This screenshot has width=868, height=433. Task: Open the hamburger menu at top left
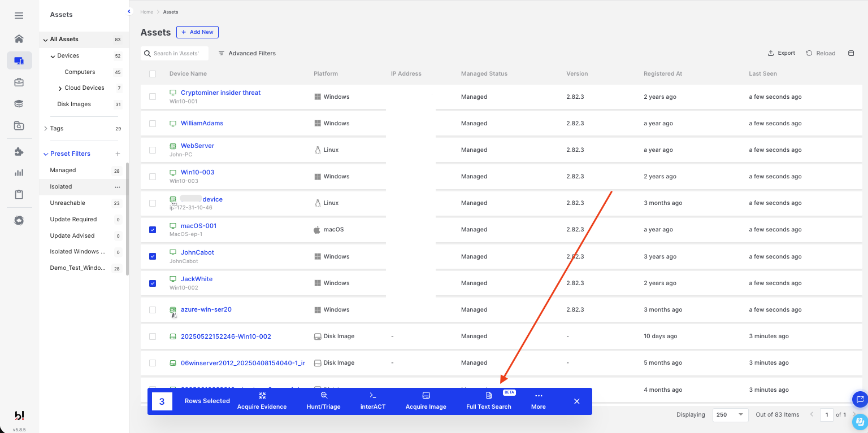(19, 16)
